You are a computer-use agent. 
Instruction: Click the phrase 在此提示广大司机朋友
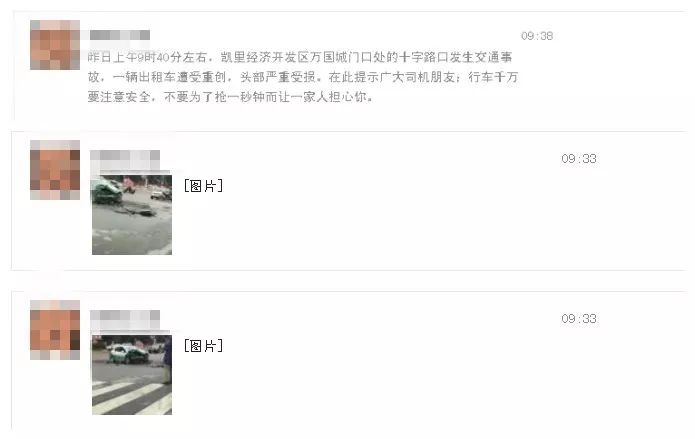(392, 77)
